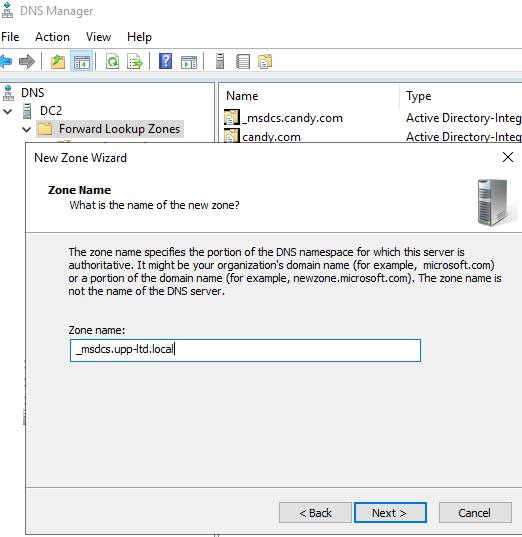Toggle the Show/Hide Console Tree icon
This screenshot has height=537, width=522.
(x=82, y=62)
